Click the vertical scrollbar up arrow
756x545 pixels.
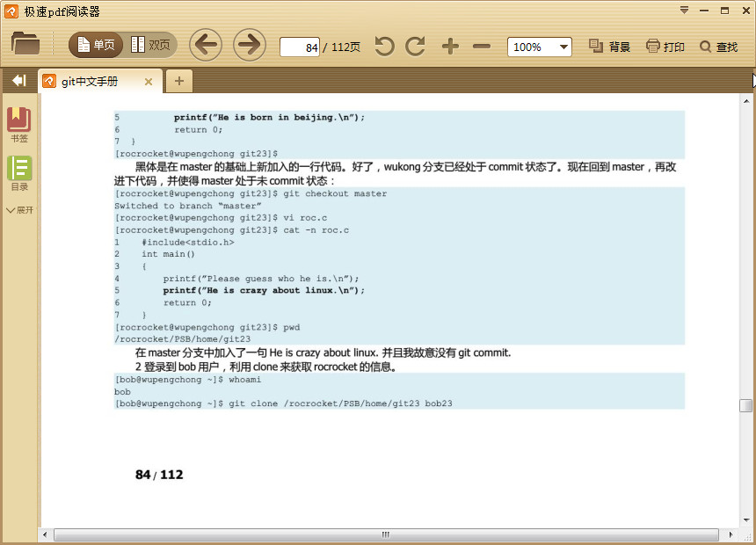click(x=746, y=101)
